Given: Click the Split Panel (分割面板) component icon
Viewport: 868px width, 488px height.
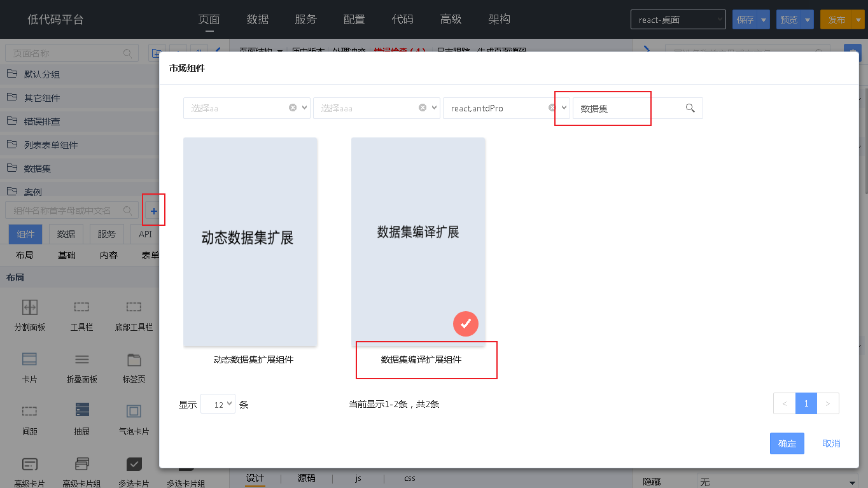Looking at the screenshot, I should point(30,307).
